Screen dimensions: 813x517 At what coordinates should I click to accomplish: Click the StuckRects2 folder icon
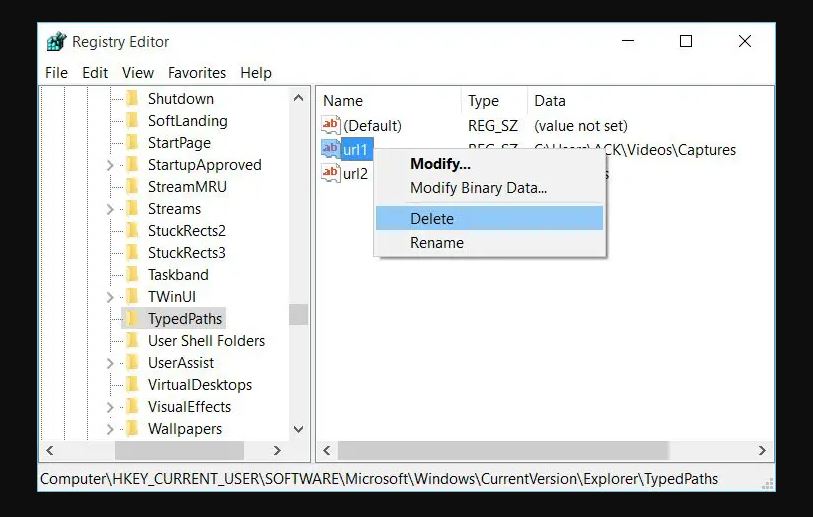coord(132,230)
